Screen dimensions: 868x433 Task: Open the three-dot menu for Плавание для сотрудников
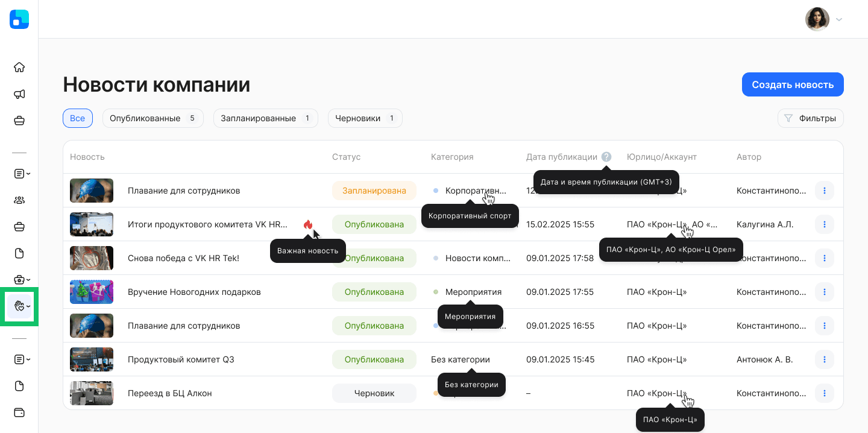point(824,190)
